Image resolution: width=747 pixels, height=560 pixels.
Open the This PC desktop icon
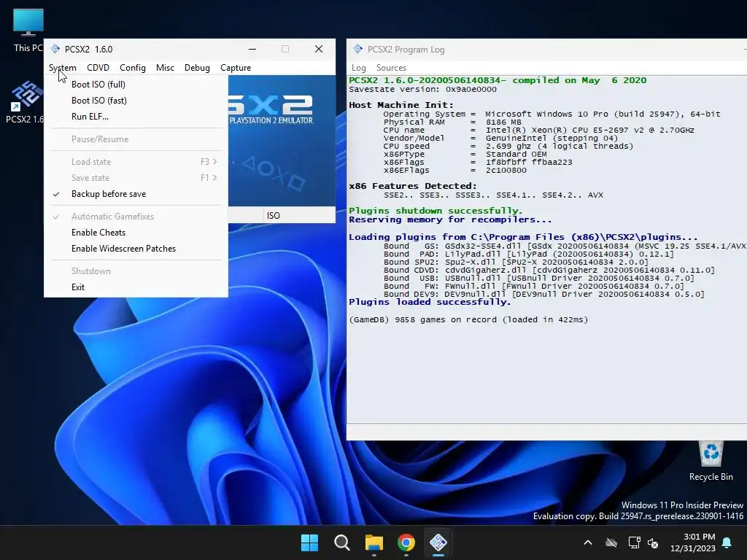(28, 31)
